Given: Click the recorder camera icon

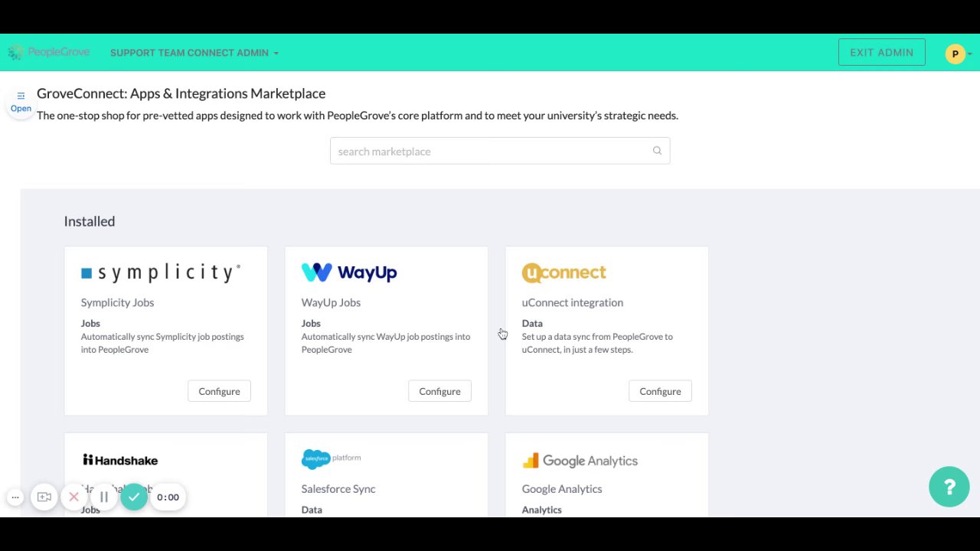Looking at the screenshot, I should tap(44, 497).
